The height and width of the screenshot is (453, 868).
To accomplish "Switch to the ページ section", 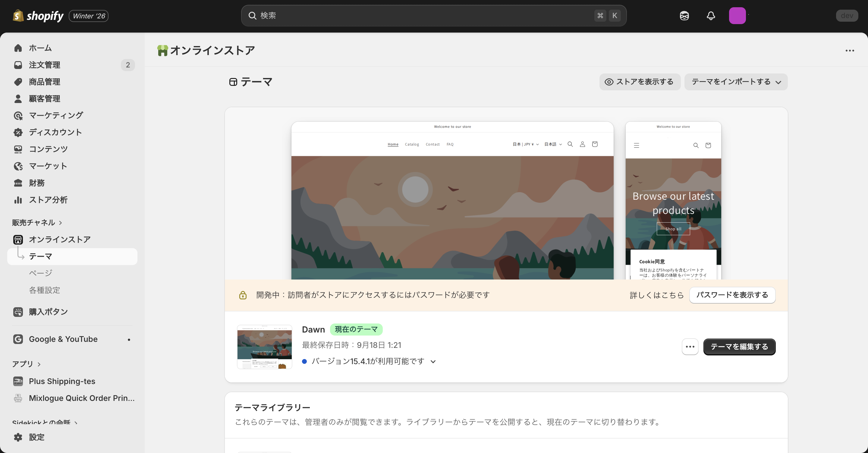I will pyautogui.click(x=40, y=273).
